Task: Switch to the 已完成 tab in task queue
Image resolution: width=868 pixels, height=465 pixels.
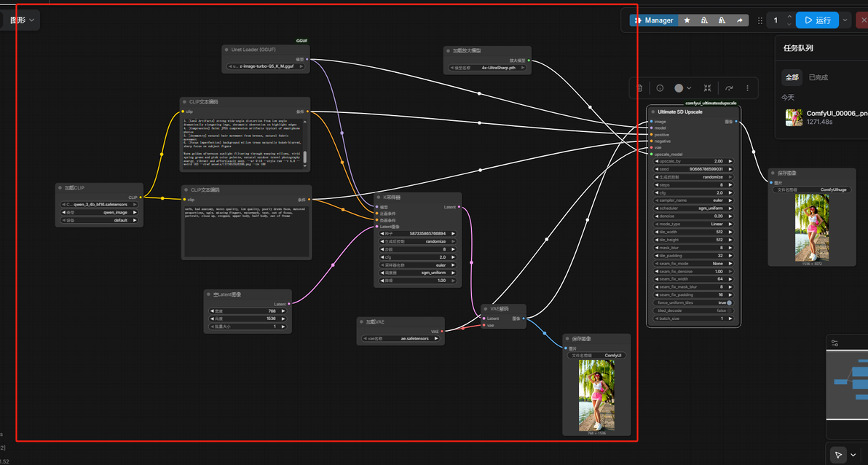Action: [818, 77]
